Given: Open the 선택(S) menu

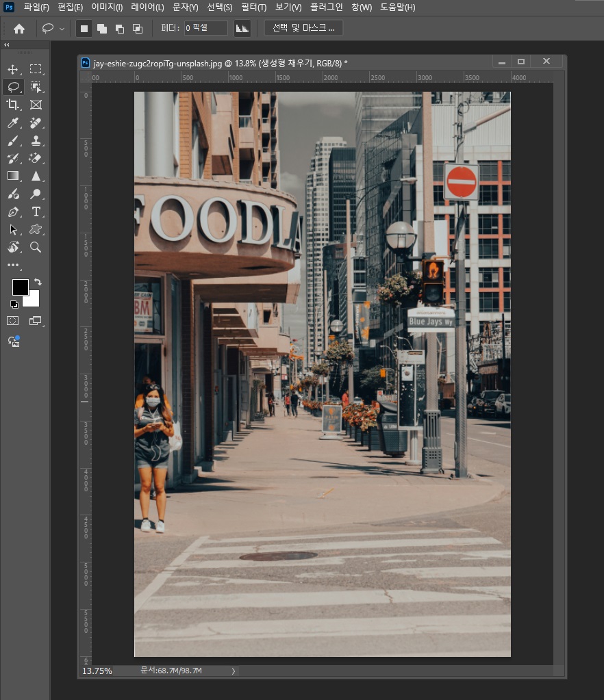Looking at the screenshot, I should (220, 7).
